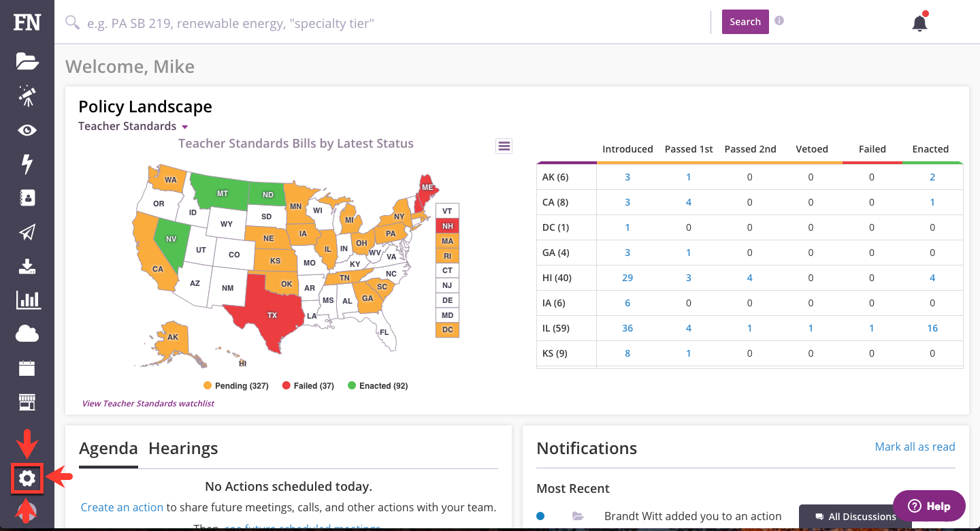This screenshot has width=980, height=531.
Task: Click the FN logo home icon
Action: pyautogui.click(x=27, y=22)
